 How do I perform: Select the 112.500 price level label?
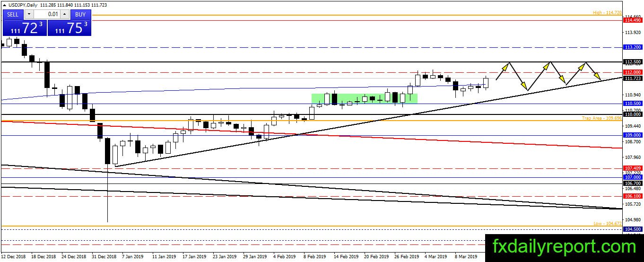click(633, 62)
